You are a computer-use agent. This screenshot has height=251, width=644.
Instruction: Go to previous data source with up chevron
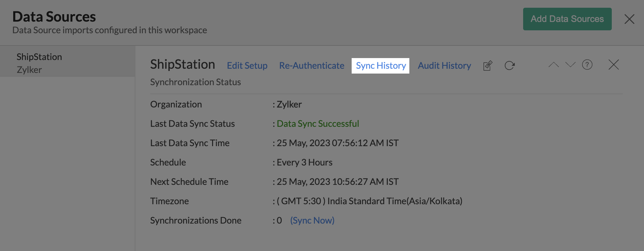[x=554, y=65]
